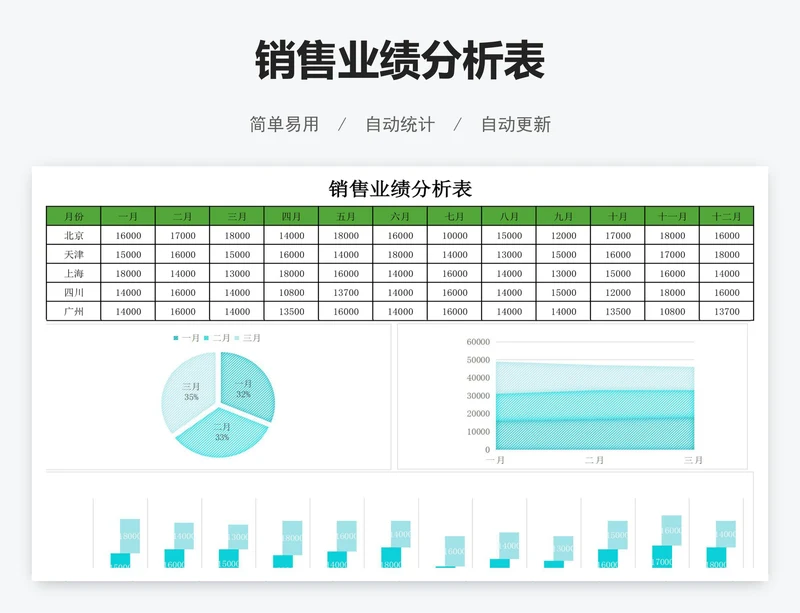Click the darkest bottom band of the area chart
Image resolution: width=800 pixels, height=613 pixels.
click(x=595, y=434)
